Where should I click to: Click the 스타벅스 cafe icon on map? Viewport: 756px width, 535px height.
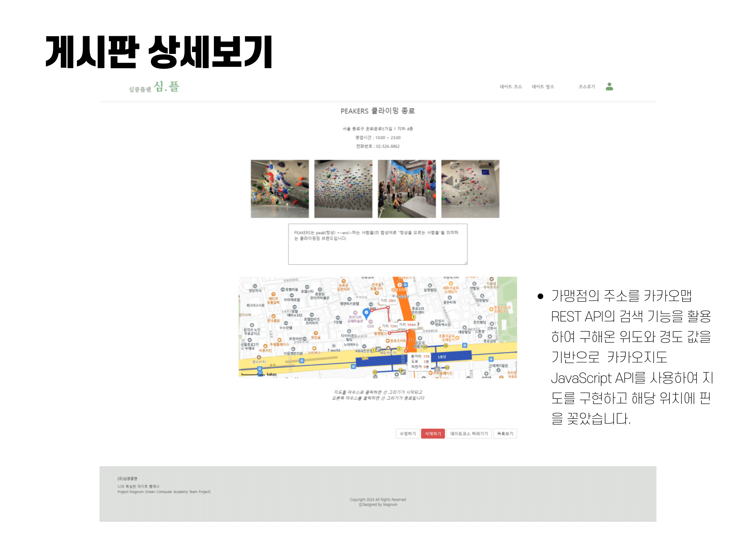pos(314,348)
